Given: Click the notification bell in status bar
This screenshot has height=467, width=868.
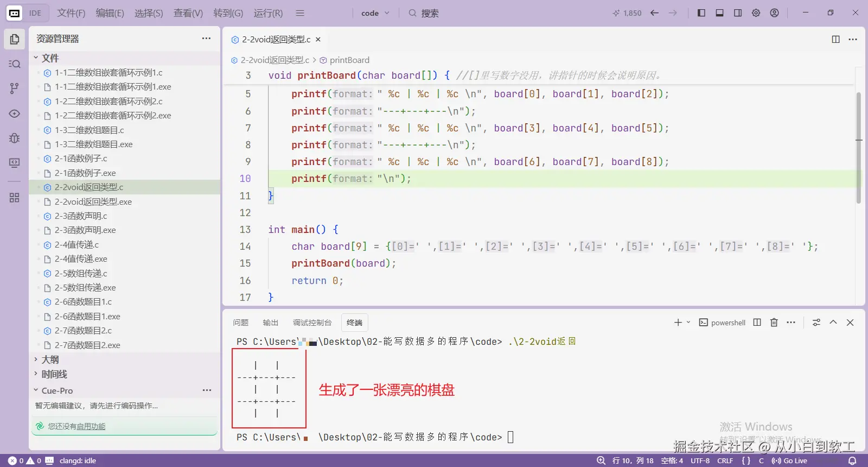Looking at the screenshot, I should click(852, 460).
